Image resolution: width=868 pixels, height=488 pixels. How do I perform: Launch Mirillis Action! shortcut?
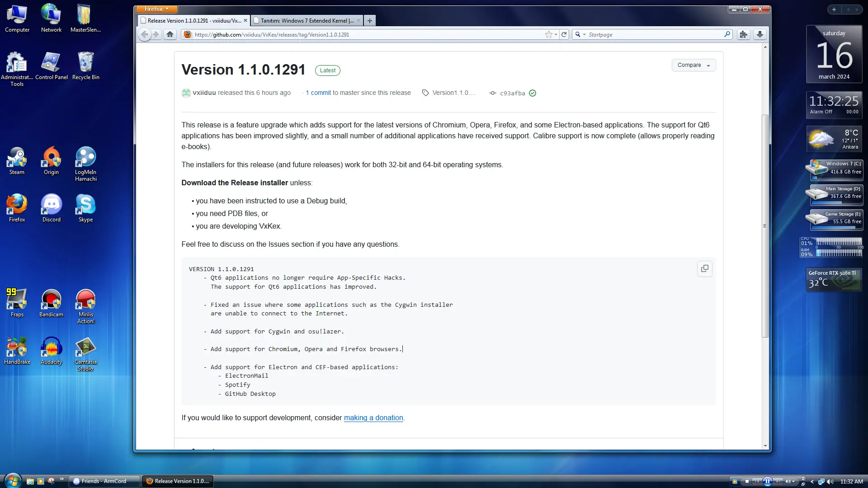click(x=85, y=306)
